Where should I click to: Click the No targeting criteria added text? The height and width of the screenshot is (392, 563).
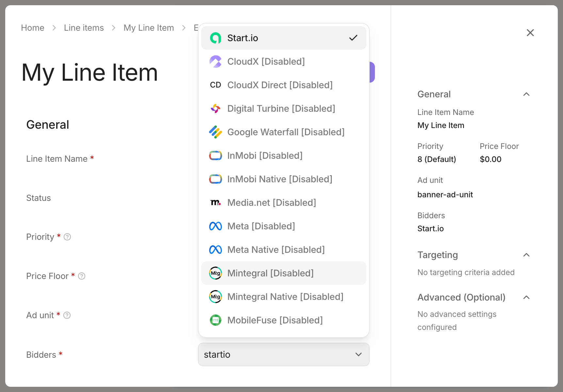click(466, 272)
